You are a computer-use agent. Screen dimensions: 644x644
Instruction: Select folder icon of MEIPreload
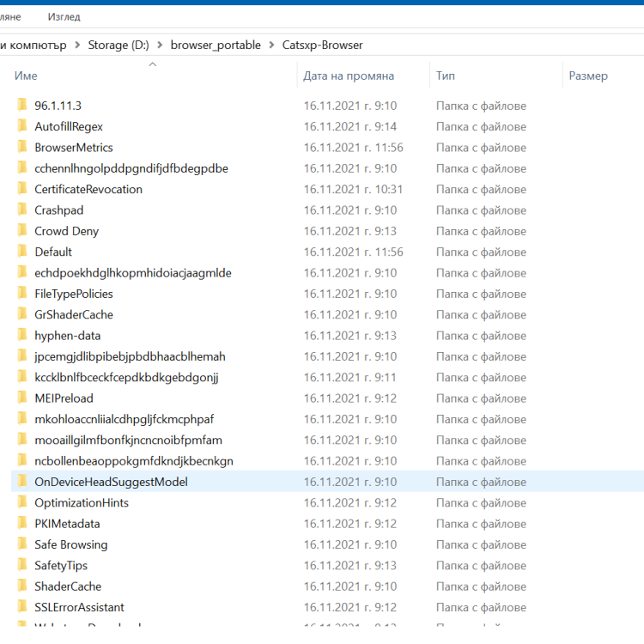point(22,398)
